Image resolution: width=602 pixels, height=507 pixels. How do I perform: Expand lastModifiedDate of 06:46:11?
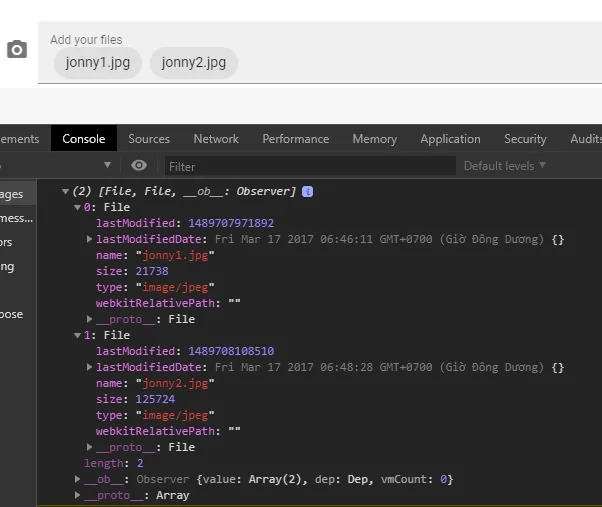click(x=89, y=239)
